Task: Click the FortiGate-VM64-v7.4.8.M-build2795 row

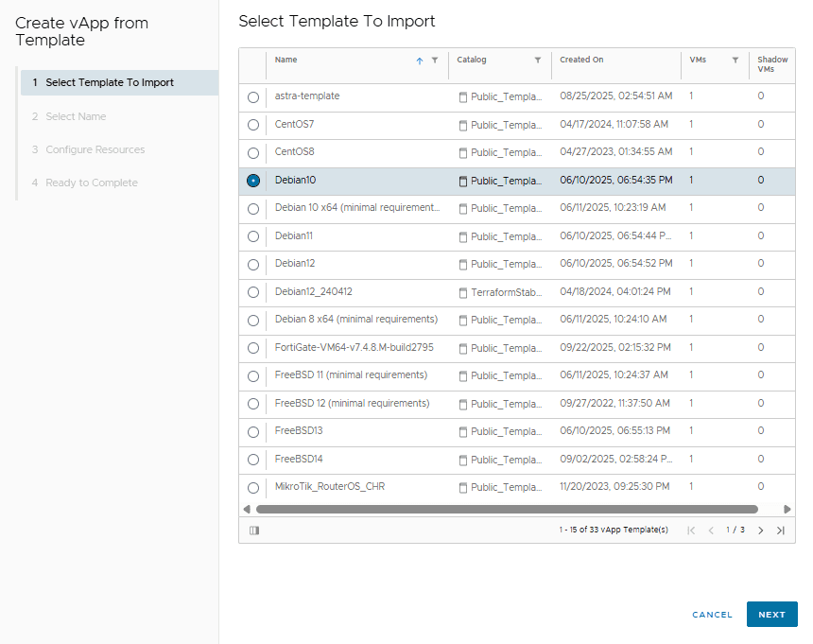Action: 517,348
